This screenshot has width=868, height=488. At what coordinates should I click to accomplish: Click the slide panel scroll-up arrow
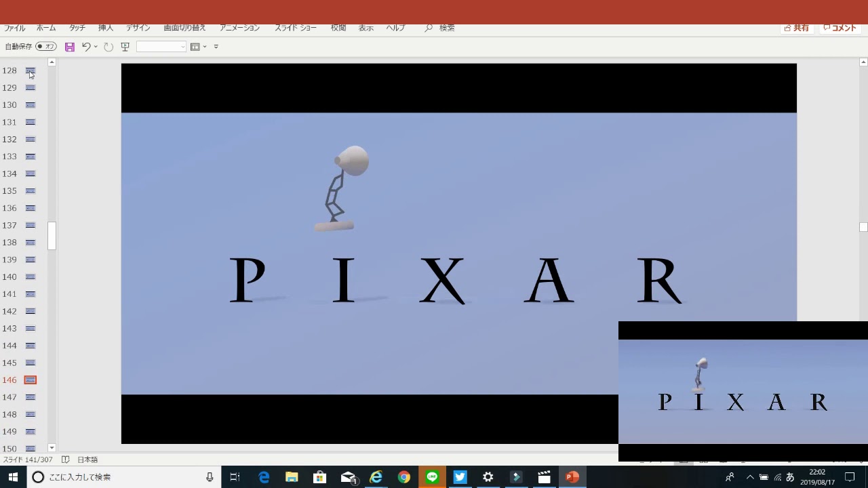click(x=52, y=62)
